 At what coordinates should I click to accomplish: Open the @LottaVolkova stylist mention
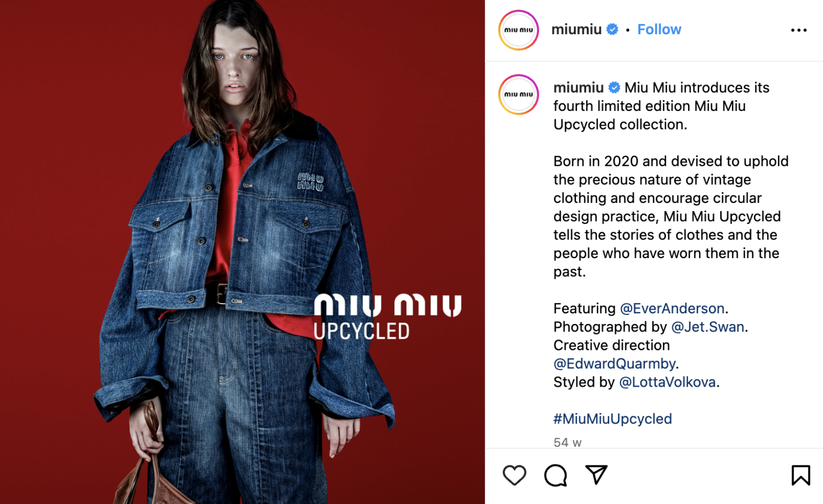667,382
